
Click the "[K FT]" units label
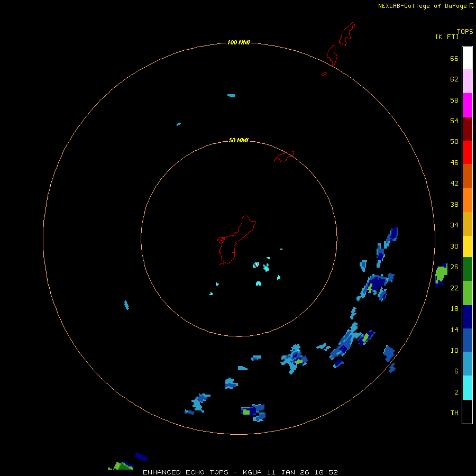(x=447, y=36)
